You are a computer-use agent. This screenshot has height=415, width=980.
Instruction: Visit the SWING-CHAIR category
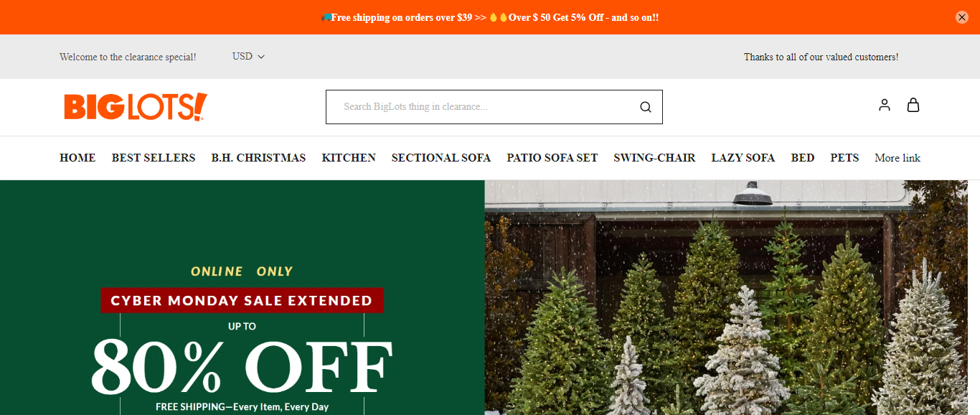tap(654, 158)
